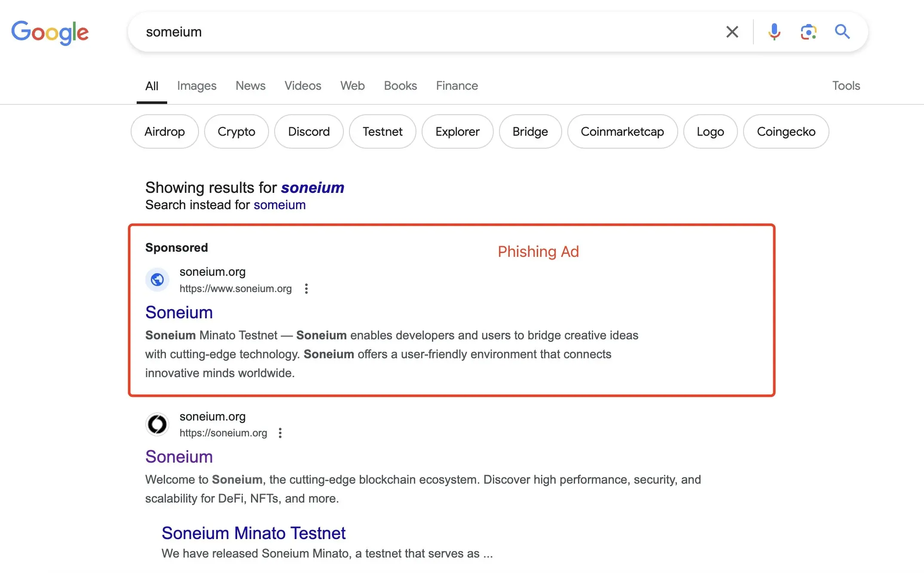Open the three-dot menu on the sponsored result
The image size is (924, 573).
[x=306, y=289]
